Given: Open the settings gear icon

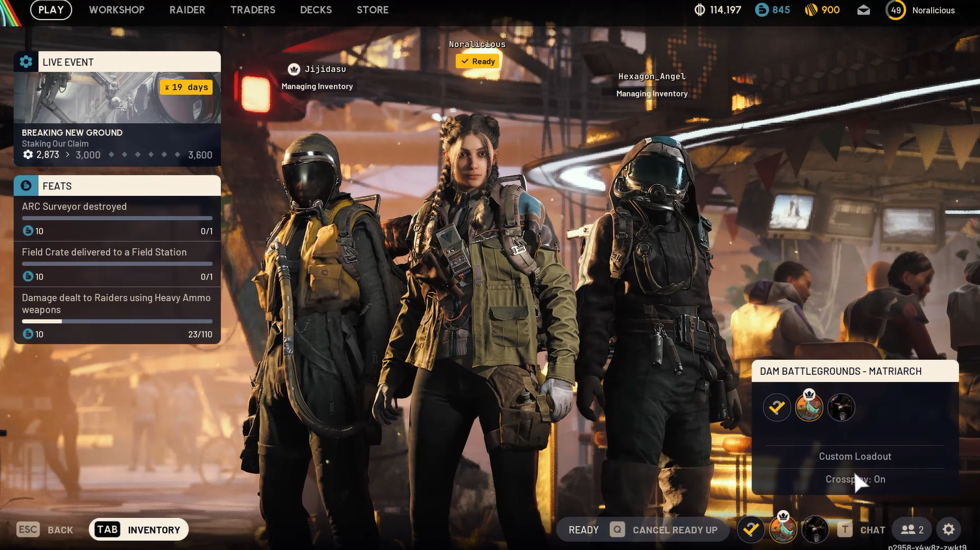Looking at the screenshot, I should [948, 530].
